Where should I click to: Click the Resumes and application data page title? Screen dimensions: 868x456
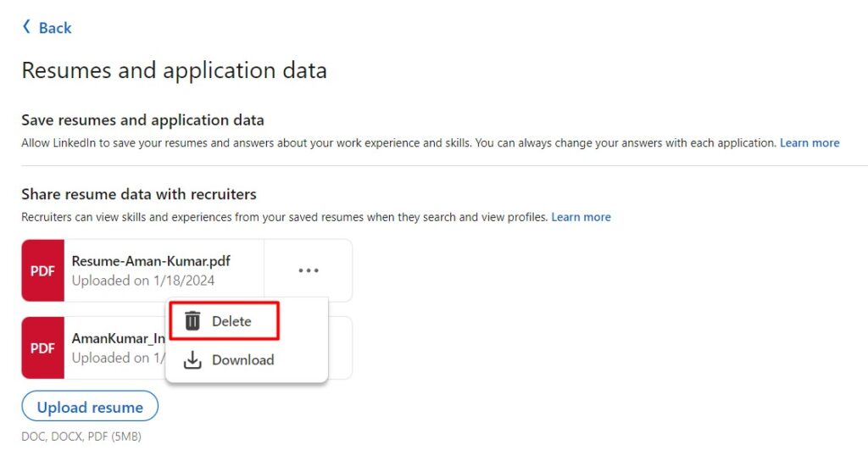[x=174, y=70]
